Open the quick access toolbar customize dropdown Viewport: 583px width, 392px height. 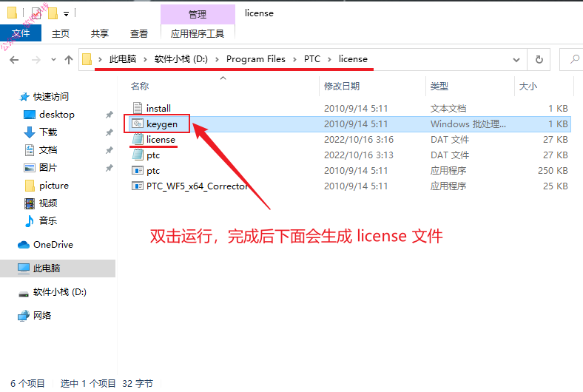pyautogui.click(x=66, y=14)
